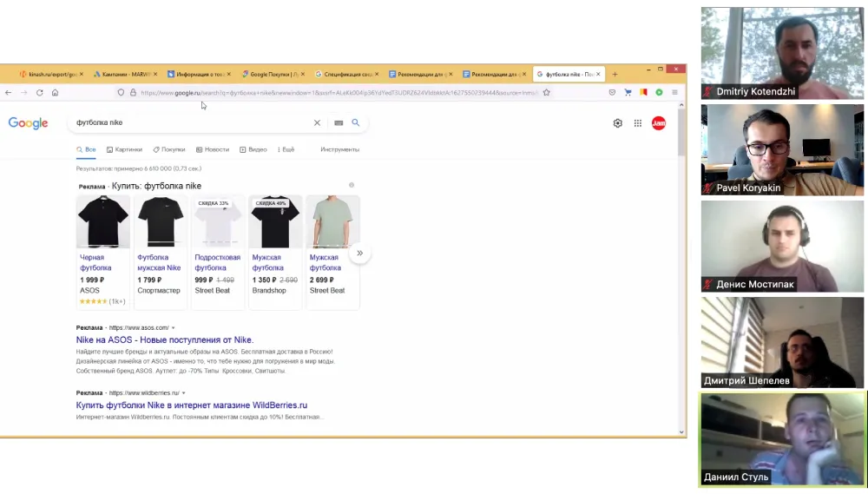
Task: Close the футболка nike tab
Action: pyautogui.click(x=598, y=74)
